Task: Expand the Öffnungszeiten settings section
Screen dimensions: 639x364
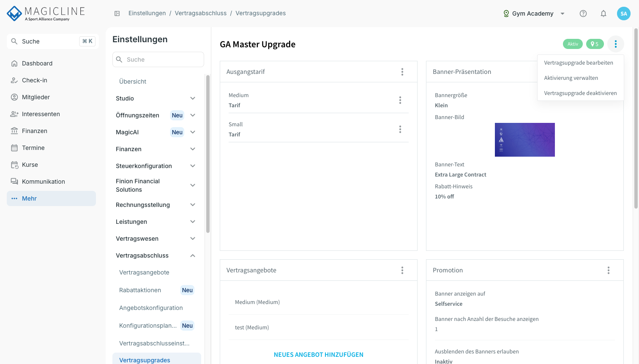Action: pyautogui.click(x=156, y=115)
